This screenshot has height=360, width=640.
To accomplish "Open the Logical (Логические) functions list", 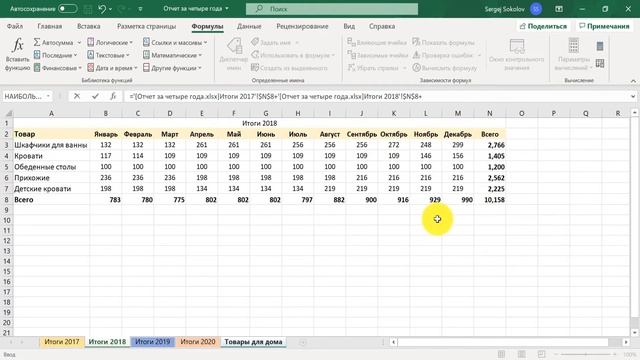I will pos(110,42).
